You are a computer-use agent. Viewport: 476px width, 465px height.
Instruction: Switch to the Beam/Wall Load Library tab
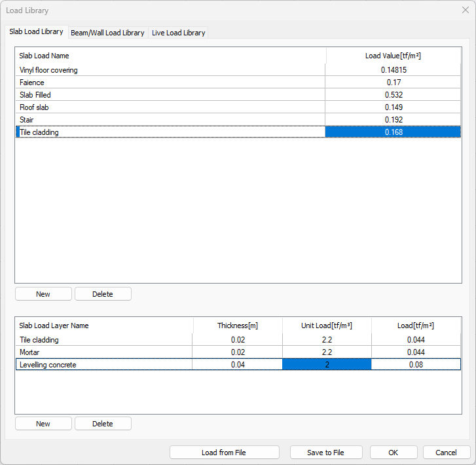pos(107,33)
